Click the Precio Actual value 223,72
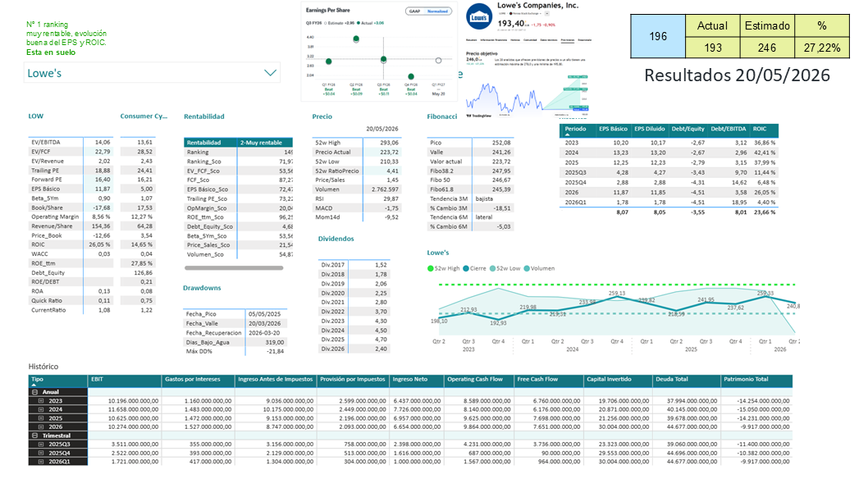 tap(389, 153)
